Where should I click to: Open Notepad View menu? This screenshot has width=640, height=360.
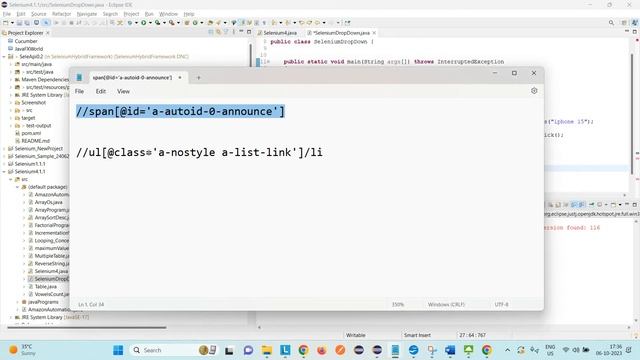pos(123,91)
